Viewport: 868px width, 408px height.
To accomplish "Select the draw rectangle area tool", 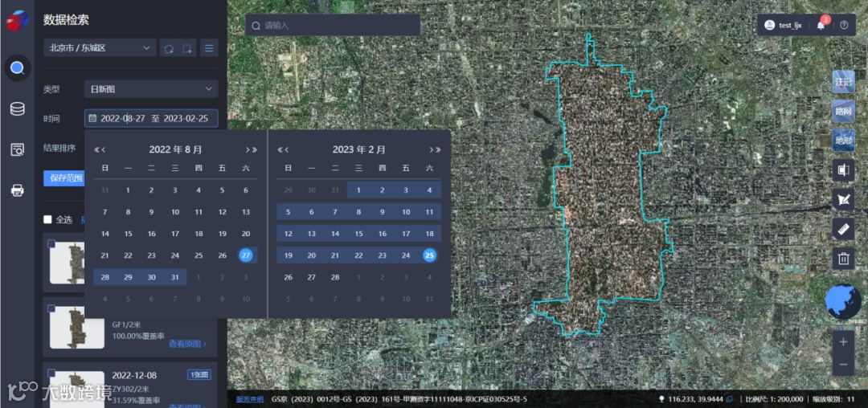I will (x=187, y=48).
